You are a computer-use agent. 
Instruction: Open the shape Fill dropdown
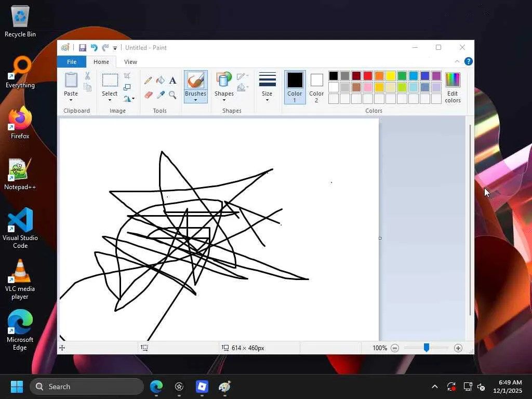tap(243, 88)
